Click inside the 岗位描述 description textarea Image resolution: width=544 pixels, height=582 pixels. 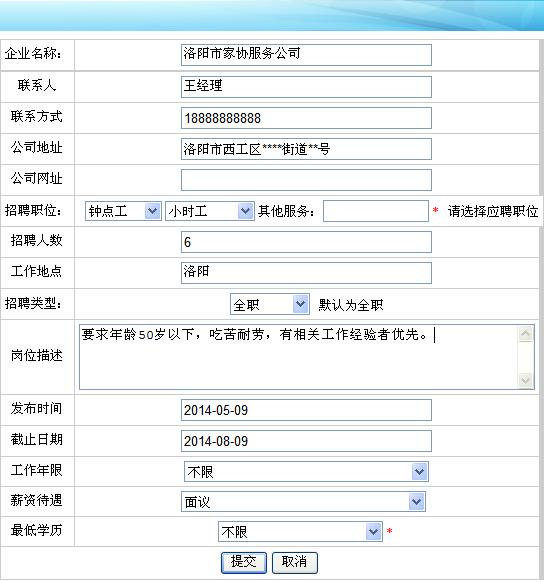point(299,357)
